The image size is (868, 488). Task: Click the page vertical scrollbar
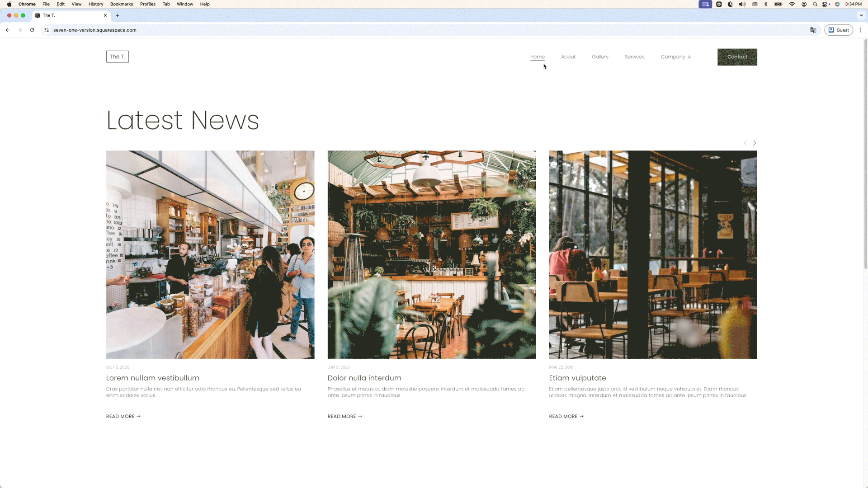865,154
